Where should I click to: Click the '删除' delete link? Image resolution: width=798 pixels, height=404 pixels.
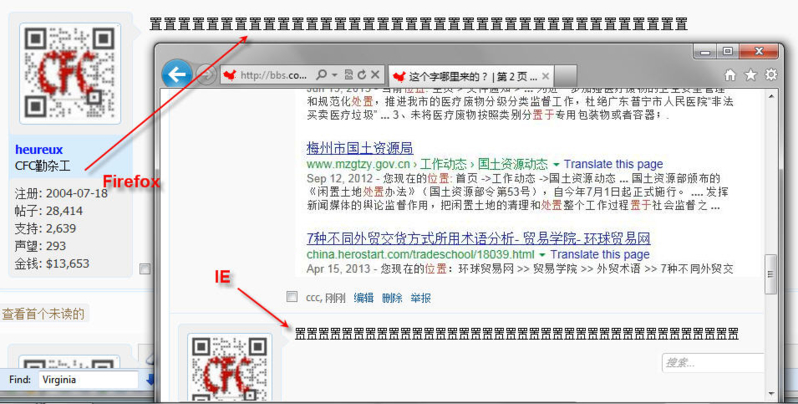[x=392, y=298]
